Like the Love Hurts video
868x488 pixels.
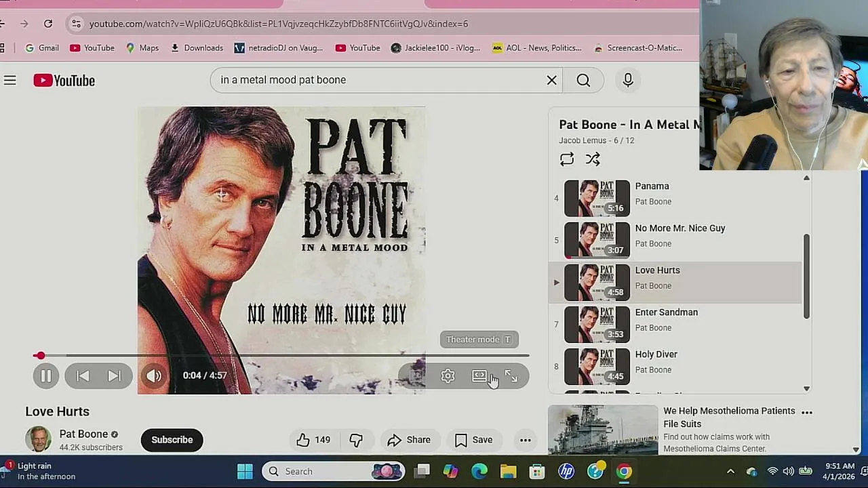click(313, 440)
